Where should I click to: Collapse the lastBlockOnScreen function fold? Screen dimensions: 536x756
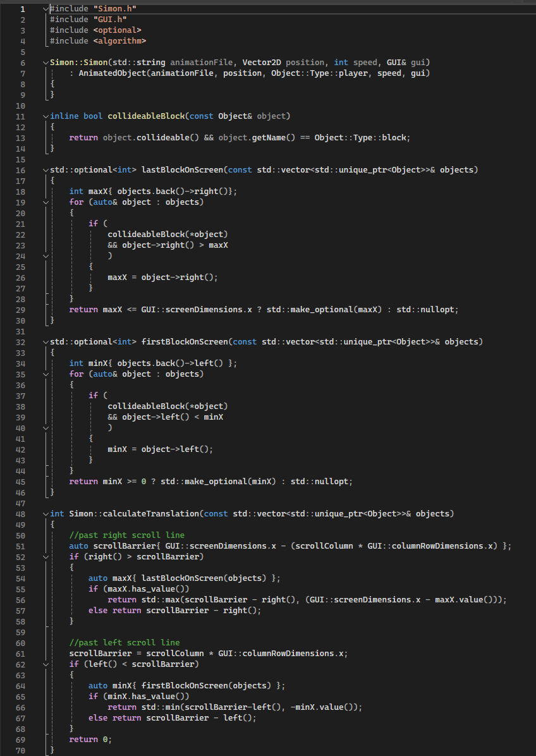(x=44, y=169)
